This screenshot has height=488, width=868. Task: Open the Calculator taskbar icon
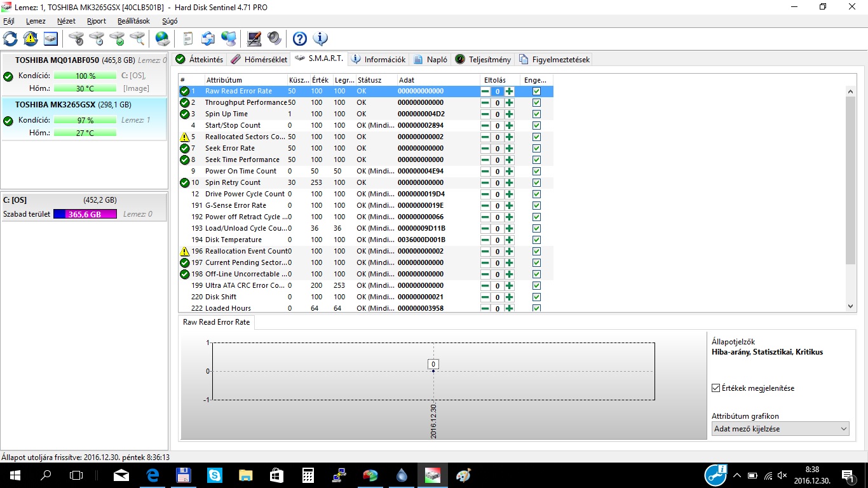tap(308, 475)
